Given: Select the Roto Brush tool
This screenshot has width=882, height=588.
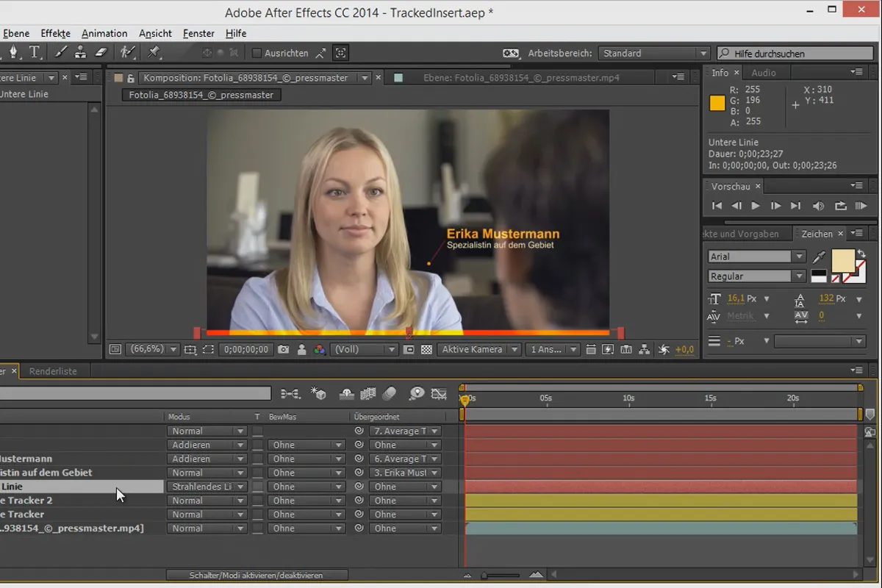Looking at the screenshot, I should (128, 53).
